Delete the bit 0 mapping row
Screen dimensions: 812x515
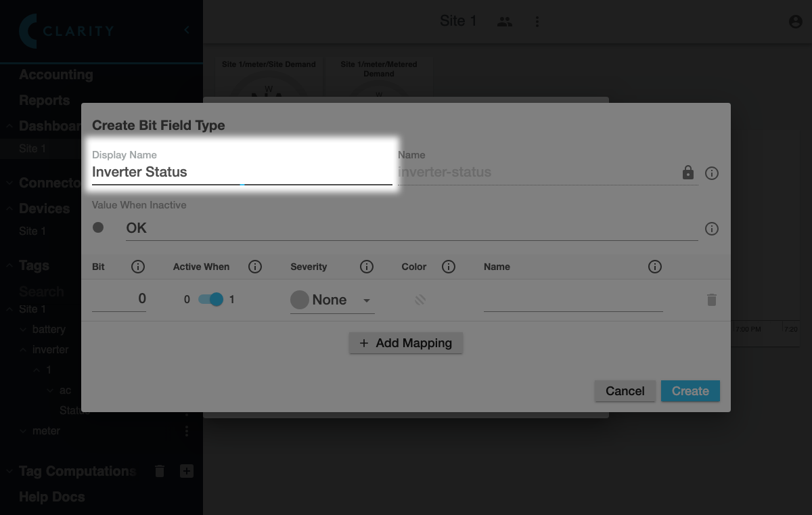tap(711, 300)
